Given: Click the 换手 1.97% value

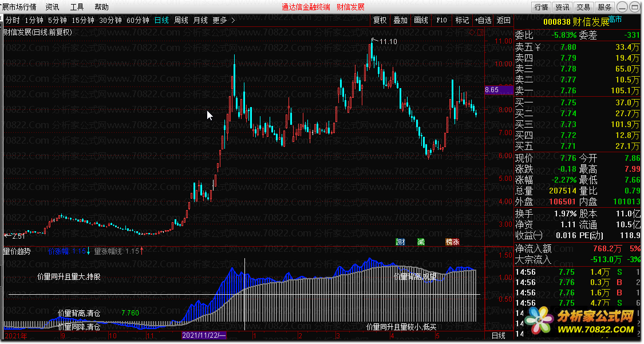Looking at the screenshot, I should click(x=566, y=214).
